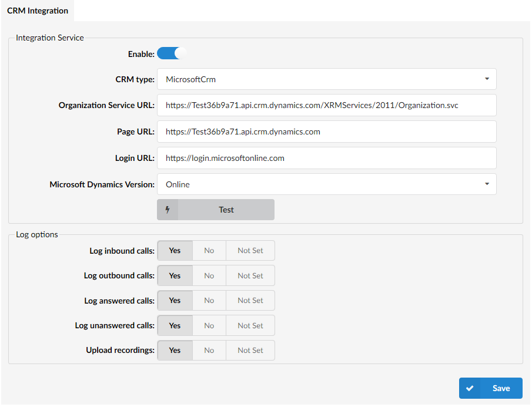This screenshot has width=532, height=414.
Task: Switch to the CRM Integration tab
Action: (x=38, y=11)
